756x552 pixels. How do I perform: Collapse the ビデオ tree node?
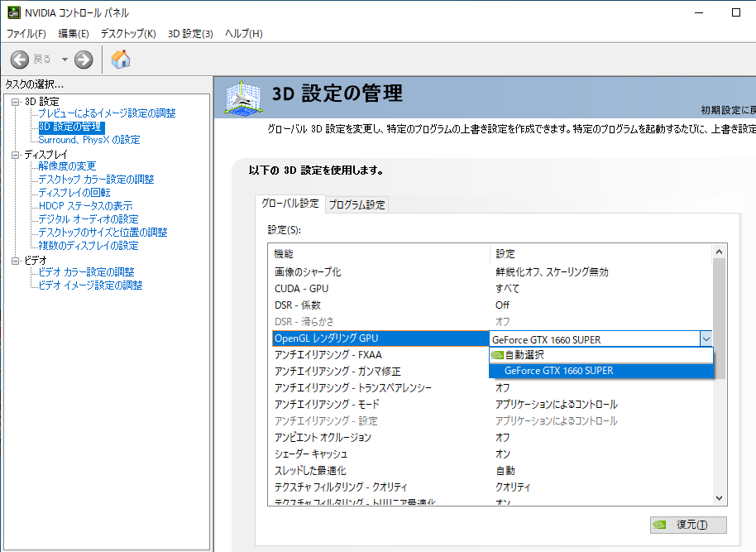click(16, 261)
